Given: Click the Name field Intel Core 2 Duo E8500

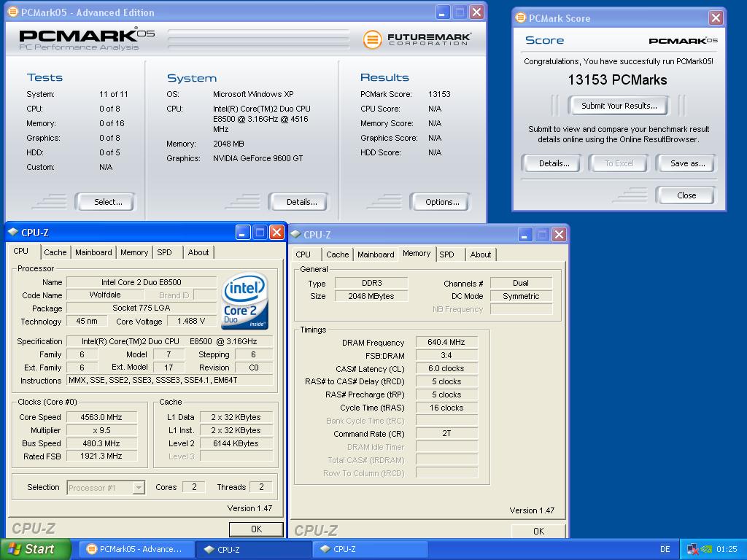Looking at the screenshot, I should click(x=142, y=282).
